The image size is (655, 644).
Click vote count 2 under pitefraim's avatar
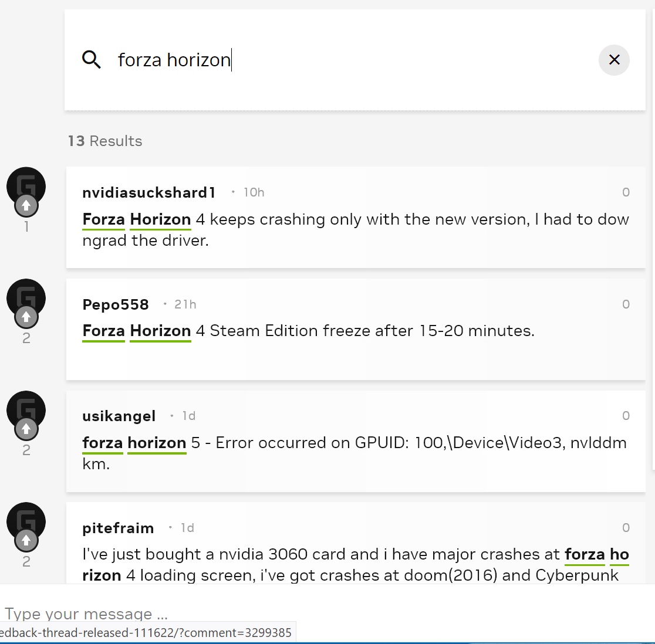tap(26, 562)
